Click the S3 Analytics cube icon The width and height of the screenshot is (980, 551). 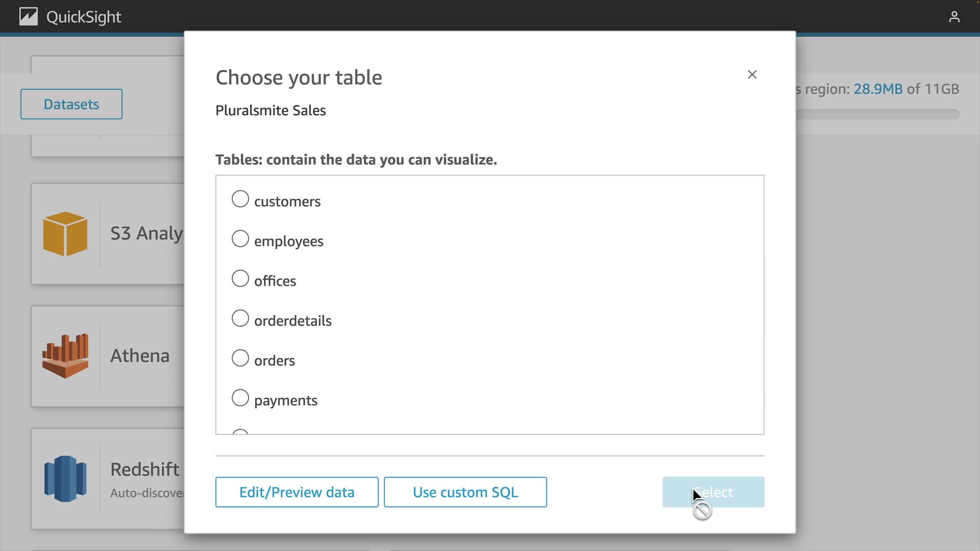[65, 234]
